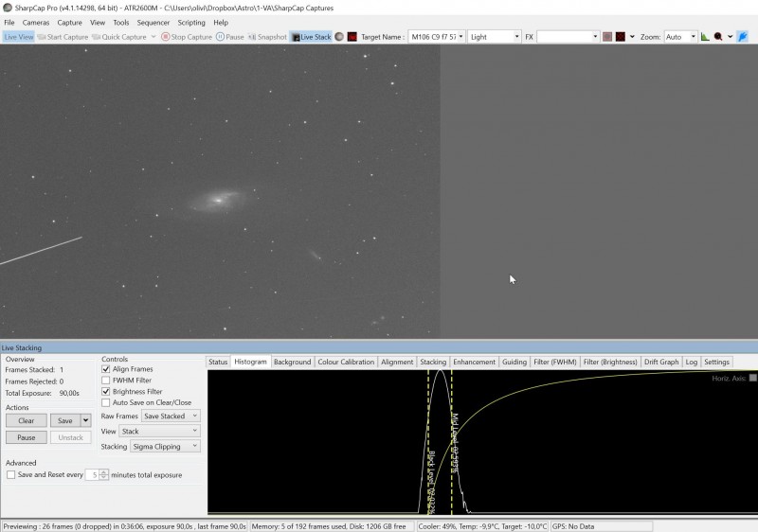This screenshot has width=758, height=532.
Task: Switch to the Stacking tab
Action: 433,362
